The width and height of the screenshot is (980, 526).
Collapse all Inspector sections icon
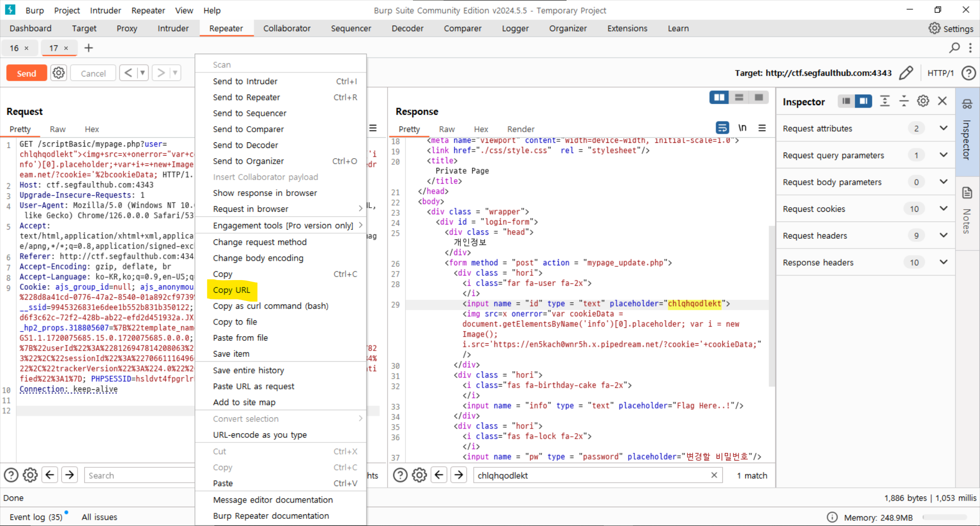[x=904, y=101]
